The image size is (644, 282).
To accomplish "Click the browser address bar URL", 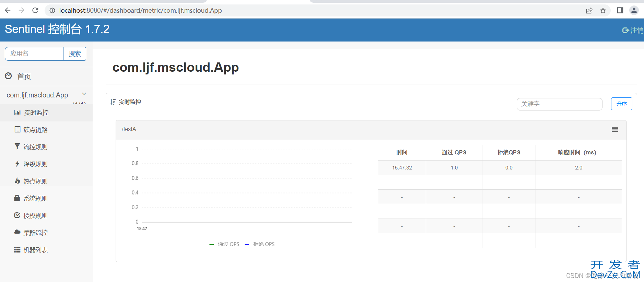I will point(140,10).
